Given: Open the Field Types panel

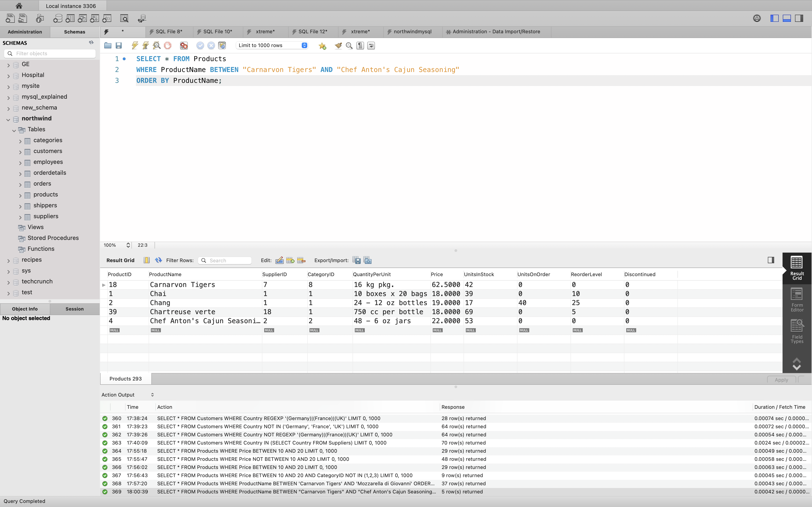Looking at the screenshot, I should 797,331.
